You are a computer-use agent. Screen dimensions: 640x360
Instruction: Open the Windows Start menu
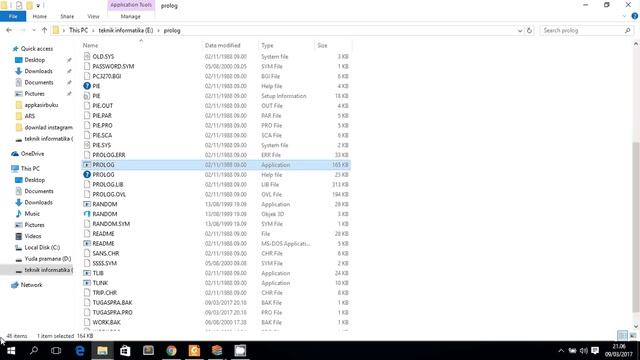[x=11, y=351]
